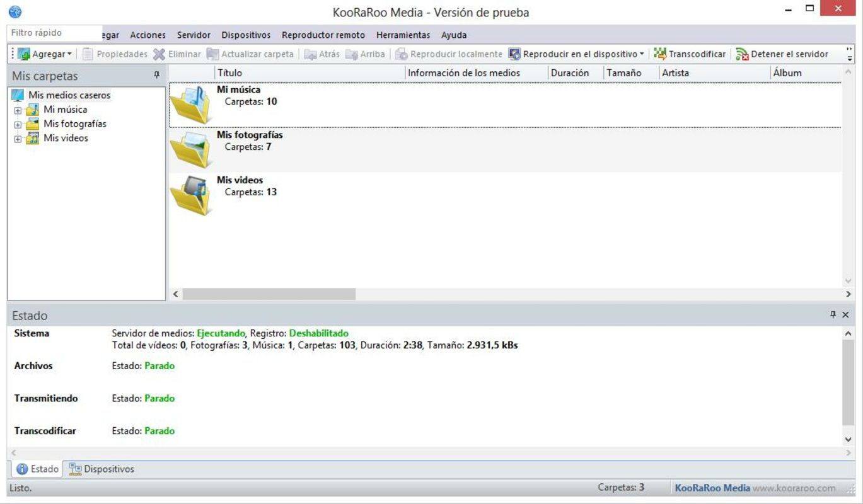Click Parado status next to Transcodificar

pyautogui.click(x=159, y=432)
